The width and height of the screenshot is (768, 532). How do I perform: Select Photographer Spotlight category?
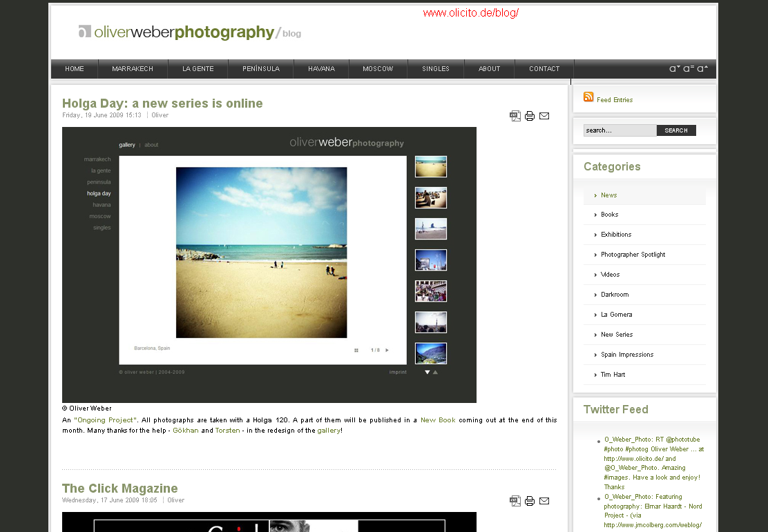(633, 255)
